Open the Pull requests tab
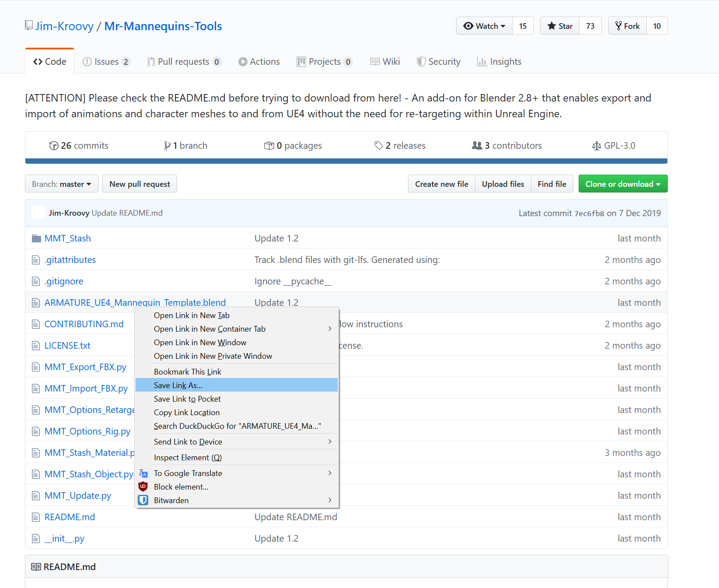719x588 pixels. click(x=184, y=62)
